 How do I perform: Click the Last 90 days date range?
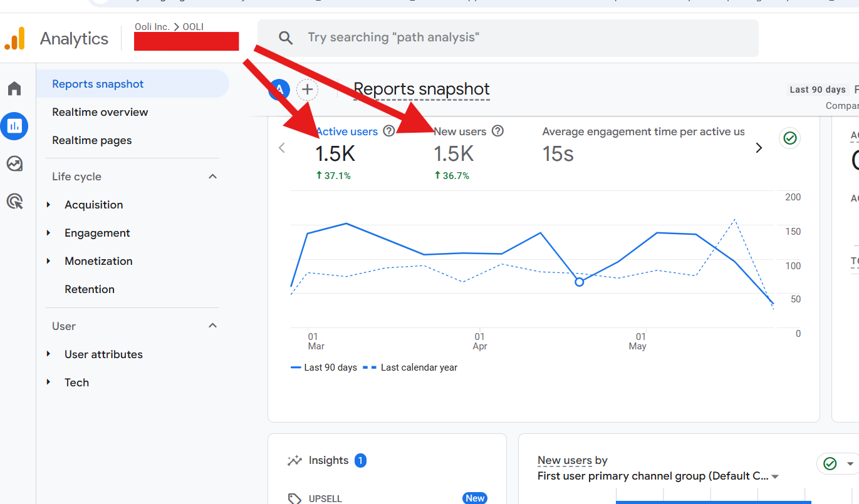818,90
